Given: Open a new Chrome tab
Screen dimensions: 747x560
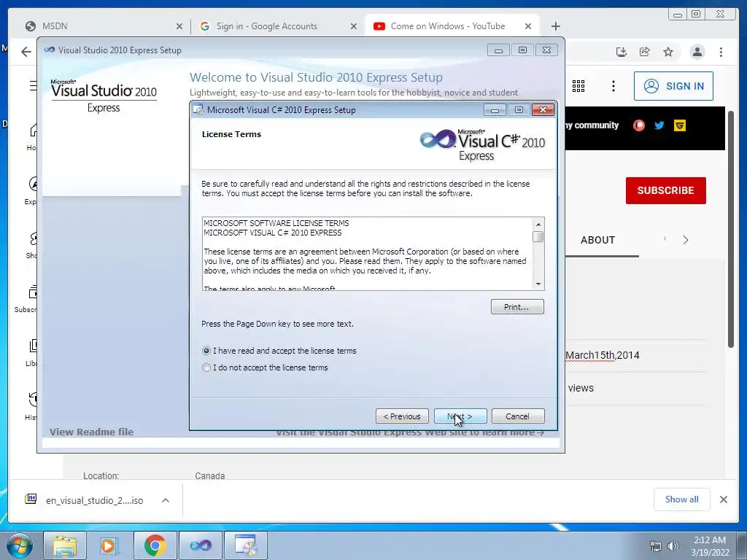Looking at the screenshot, I should 555,27.
